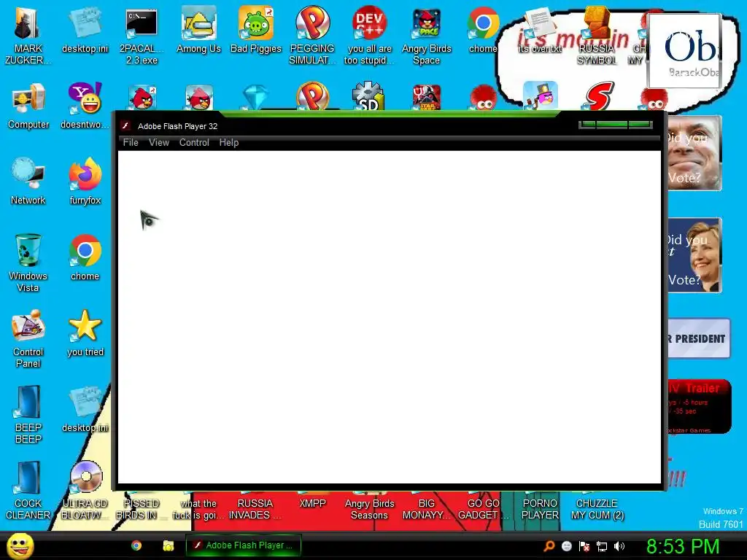Select the Computer desktop icon
This screenshot has height=560, width=747.
pos(28,106)
